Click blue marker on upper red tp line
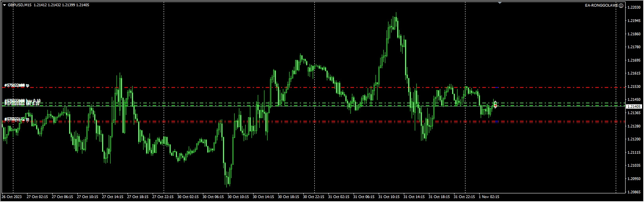The image size is (644, 202). click(497, 87)
